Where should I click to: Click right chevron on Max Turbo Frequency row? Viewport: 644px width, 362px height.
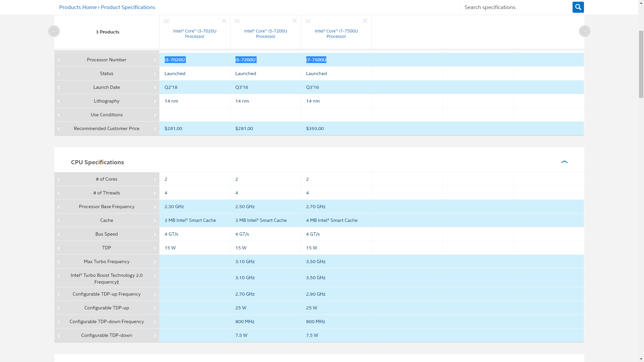coord(155,262)
